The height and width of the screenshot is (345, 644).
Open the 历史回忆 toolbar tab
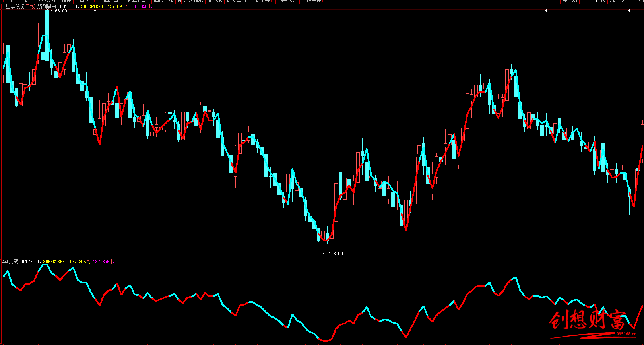pyautogui.click(x=236, y=1)
